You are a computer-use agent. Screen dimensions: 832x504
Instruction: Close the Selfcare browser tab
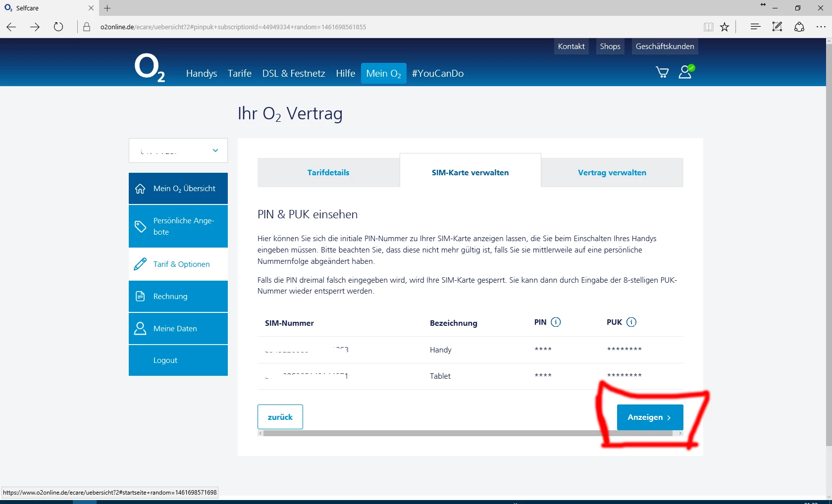91,8
